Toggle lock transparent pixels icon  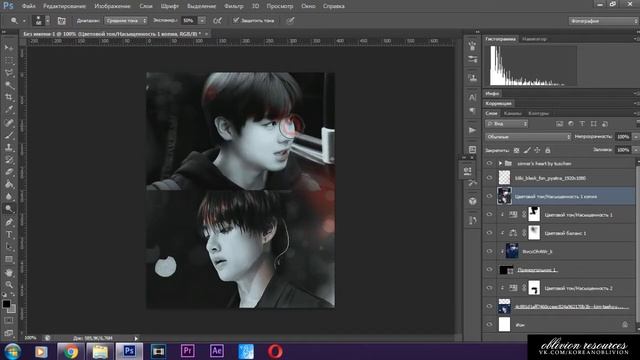(x=516, y=150)
